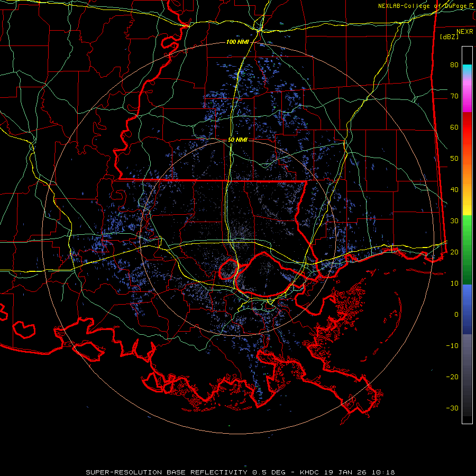The width and height of the screenshot is (476, 476).
Task: Click the -30 value on the dBZ scale
Action: pos(452,408)
